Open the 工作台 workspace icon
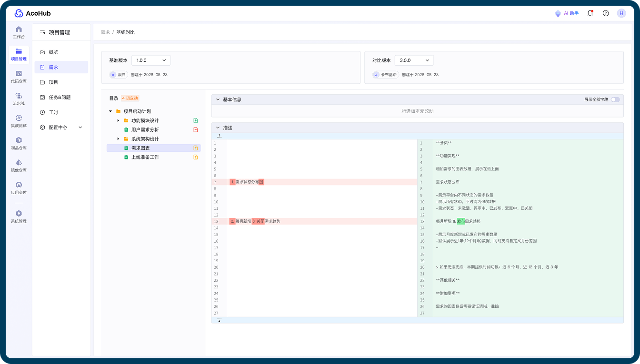The height and width of the screenshot is (364, 640). [x=19, y=32]
